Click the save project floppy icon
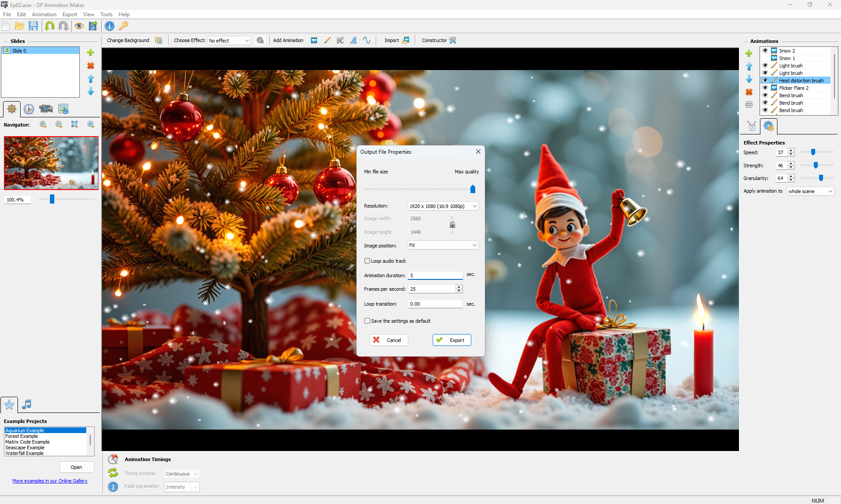 pyautogui.click(x=33, y=26)
